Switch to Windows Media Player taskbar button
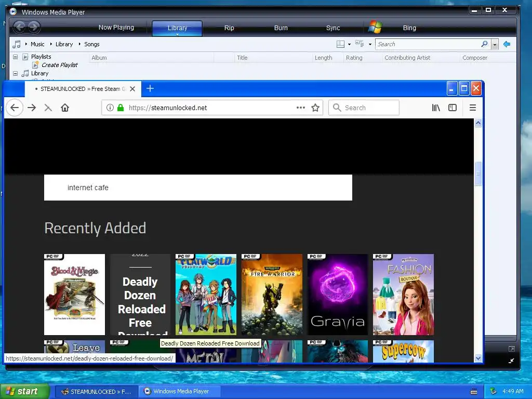The image size is (532, 399). [x=180, y=392]
